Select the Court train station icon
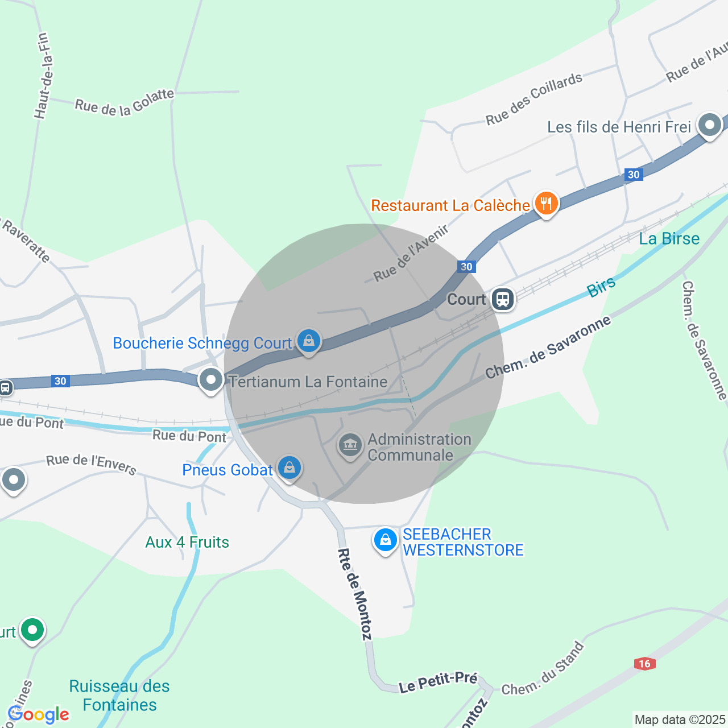 [x=503, y=299]
